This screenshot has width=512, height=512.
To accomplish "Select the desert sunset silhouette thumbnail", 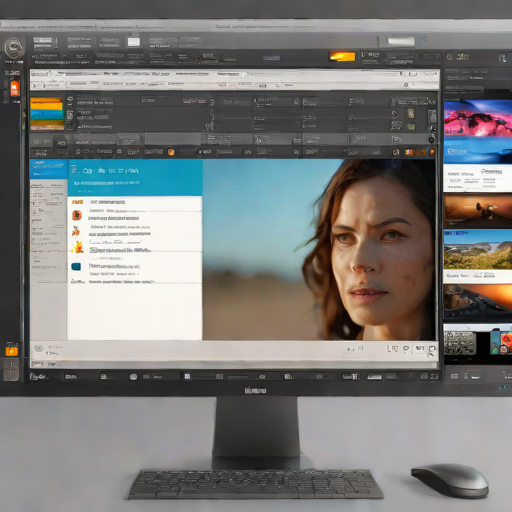I will tap(477, 211).
